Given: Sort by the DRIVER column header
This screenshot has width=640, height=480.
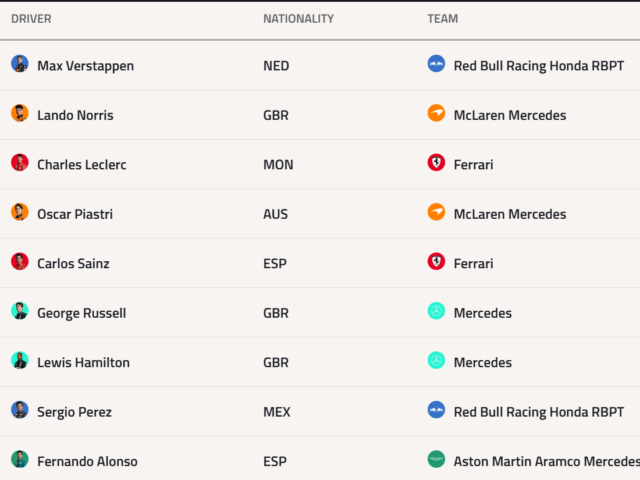Looking at the screenshot, I should (31, 19).
